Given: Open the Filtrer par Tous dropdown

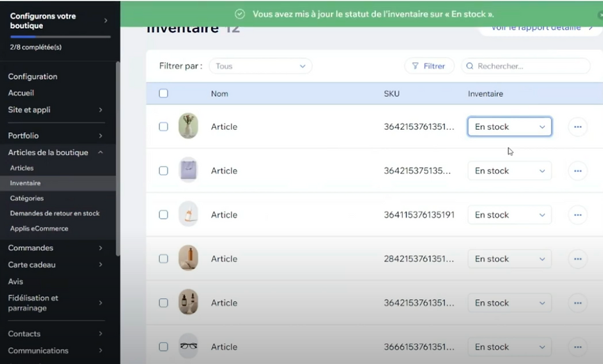Looking at the screenshot, I should (260, 66).
